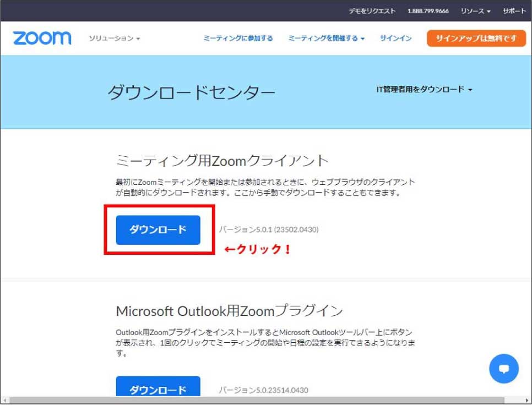The image size is (532, 405).
Task: Click ミーティングに参加する in the navigation
Action: pos(238,39)
